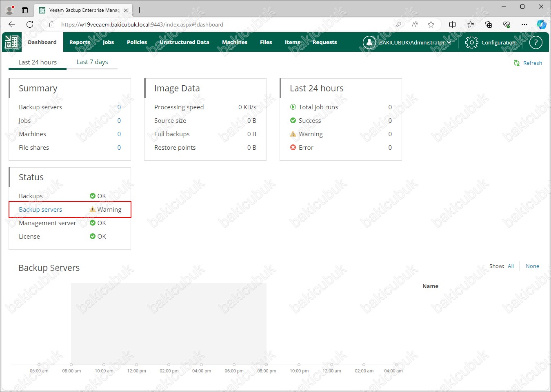Add page to favorites star icon

(431, 24)
